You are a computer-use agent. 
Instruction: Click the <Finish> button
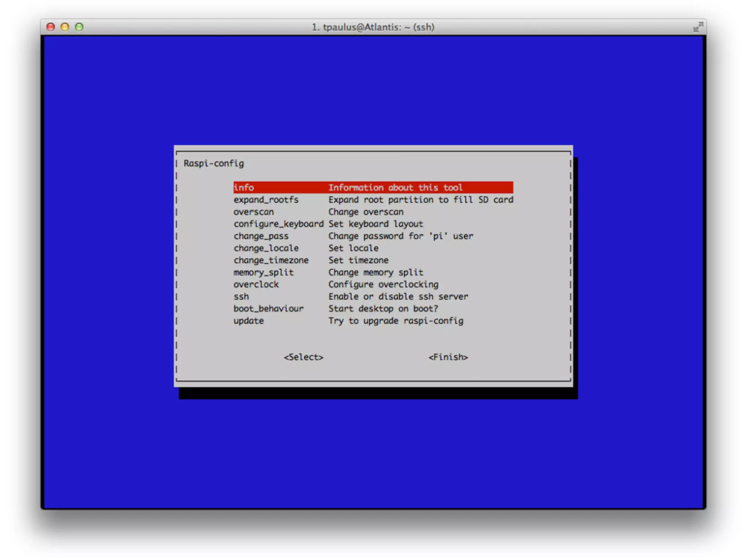click(448, 357)
